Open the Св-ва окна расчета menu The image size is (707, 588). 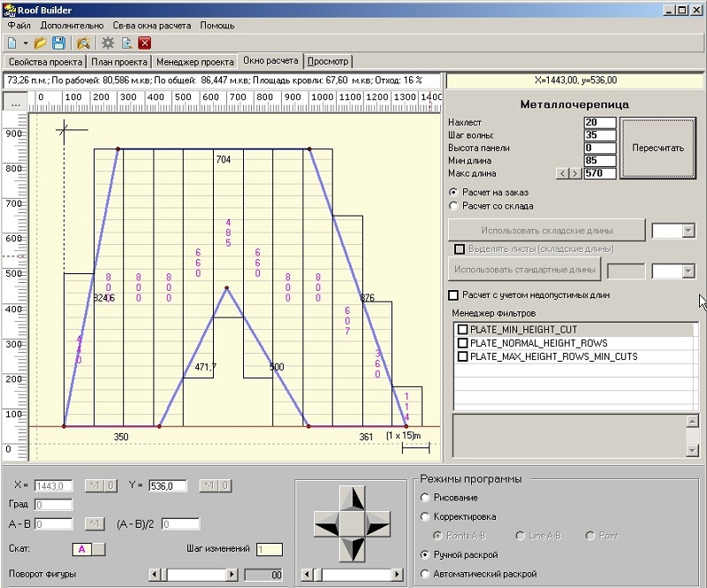click(152, 26)
